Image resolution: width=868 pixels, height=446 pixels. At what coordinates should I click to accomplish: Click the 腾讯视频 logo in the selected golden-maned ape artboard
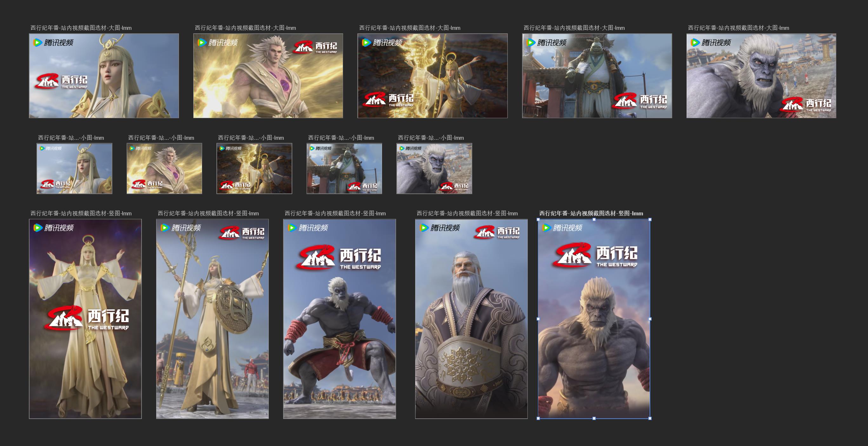coord(562,228)
